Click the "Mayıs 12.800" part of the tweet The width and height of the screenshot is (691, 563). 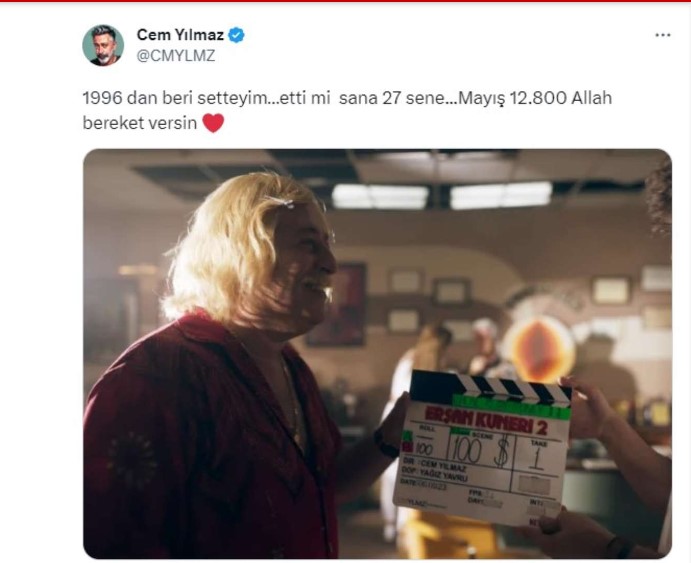coord(513,98)
